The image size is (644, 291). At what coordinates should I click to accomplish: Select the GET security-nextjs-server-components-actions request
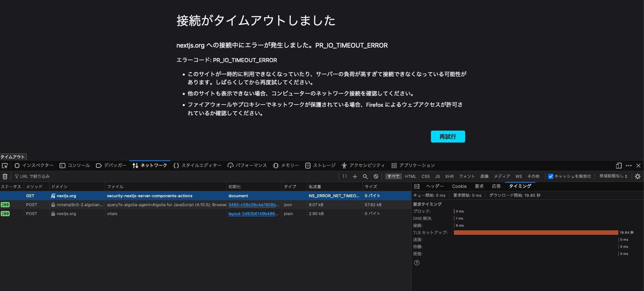click(206, 196)
